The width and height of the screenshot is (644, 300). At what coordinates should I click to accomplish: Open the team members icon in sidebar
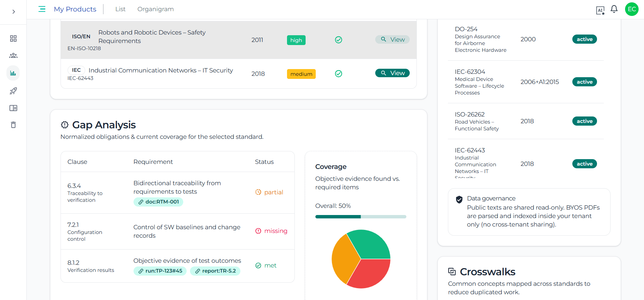(13, 56)
